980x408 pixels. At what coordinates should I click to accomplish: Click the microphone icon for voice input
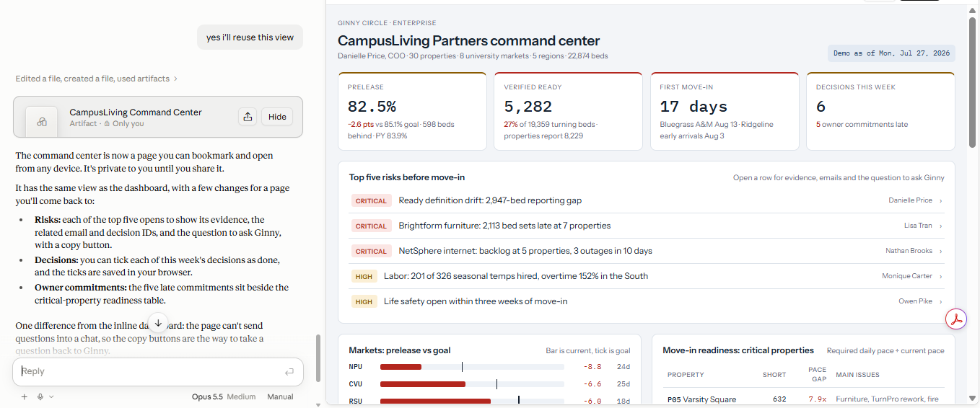40,396
